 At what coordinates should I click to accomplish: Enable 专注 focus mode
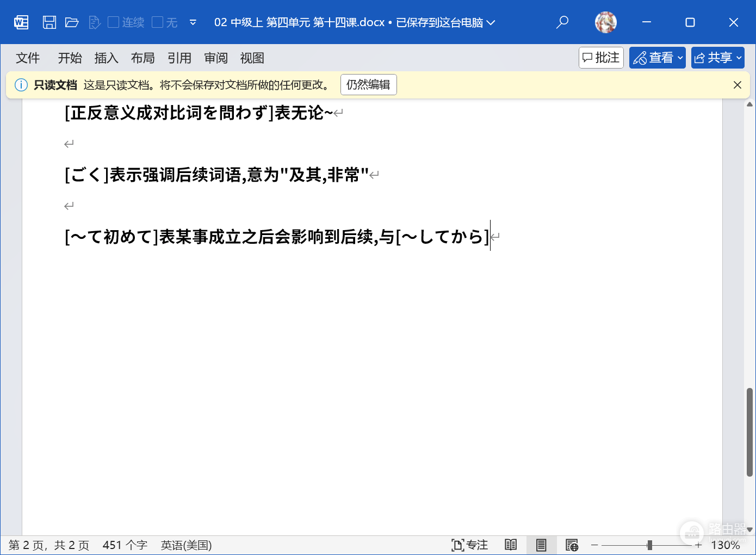click(x=469, y=545)
